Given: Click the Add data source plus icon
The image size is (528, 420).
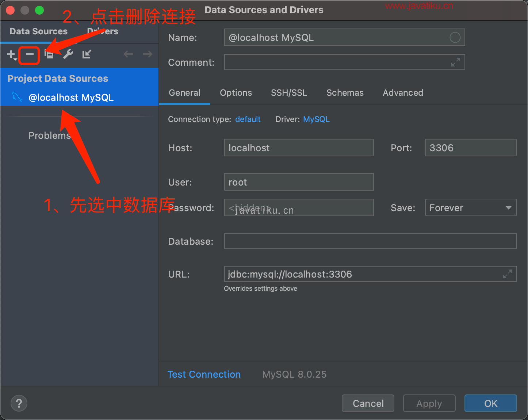Looking at the screenshot, I should [11, 54].
